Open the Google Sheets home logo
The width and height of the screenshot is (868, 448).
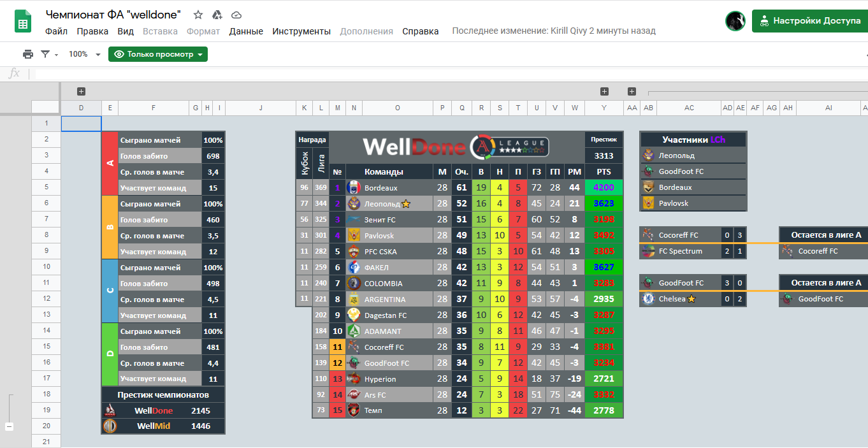coord(24,22)
